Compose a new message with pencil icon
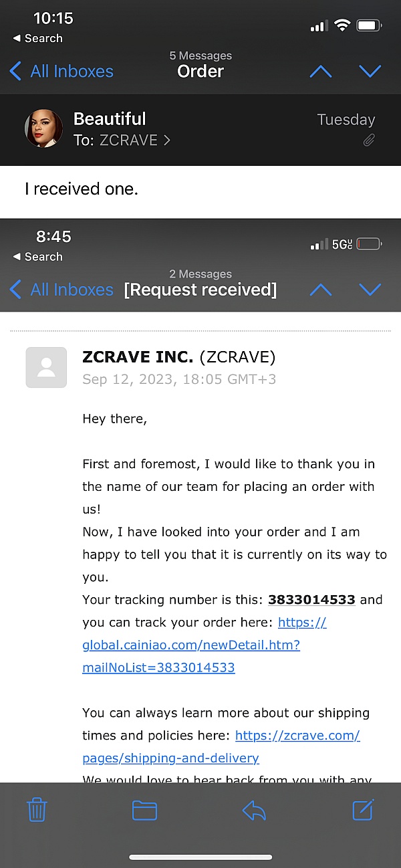The image size is (401, 868). point(363,809)
